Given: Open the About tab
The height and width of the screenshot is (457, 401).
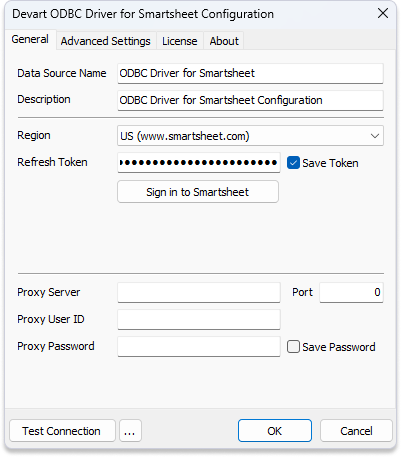Looking at the screenshot, I should click(224, 41).
